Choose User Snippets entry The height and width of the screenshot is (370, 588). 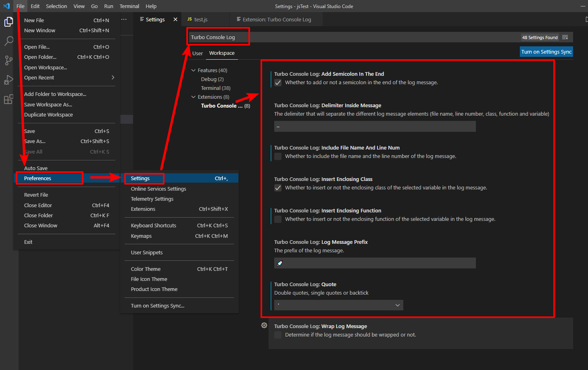[179, 252]
